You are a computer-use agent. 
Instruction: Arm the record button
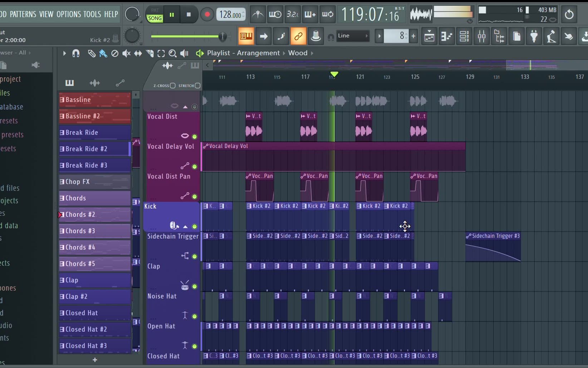pos(207,15)
